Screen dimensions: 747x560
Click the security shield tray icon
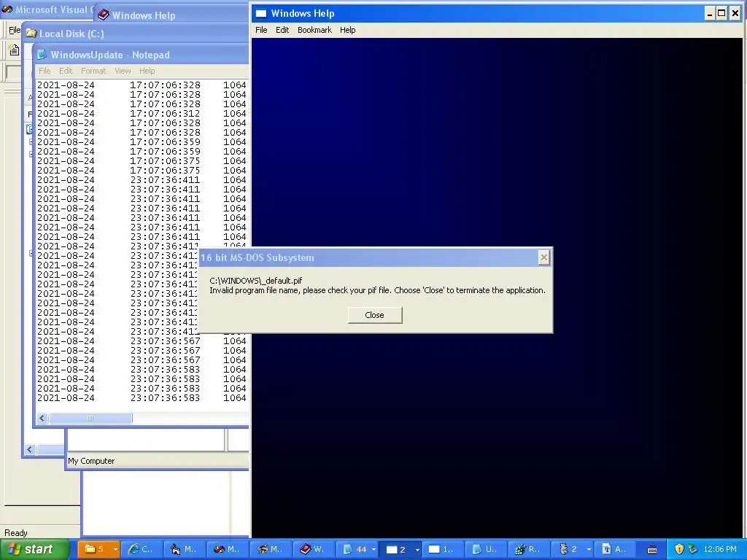coord(679,549)
